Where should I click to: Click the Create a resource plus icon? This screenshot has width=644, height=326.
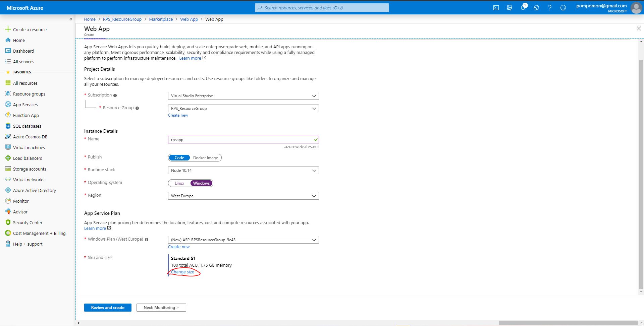[8, 29]
